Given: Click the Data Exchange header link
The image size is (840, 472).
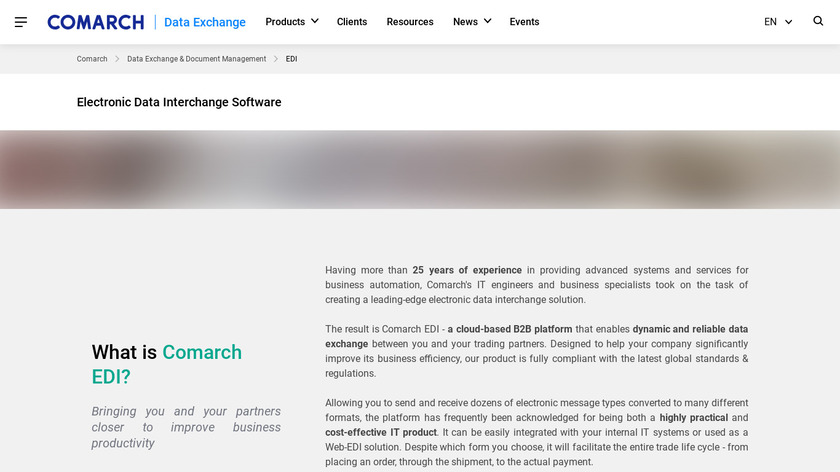Looking at the screenshot, I should pos(205,22).
